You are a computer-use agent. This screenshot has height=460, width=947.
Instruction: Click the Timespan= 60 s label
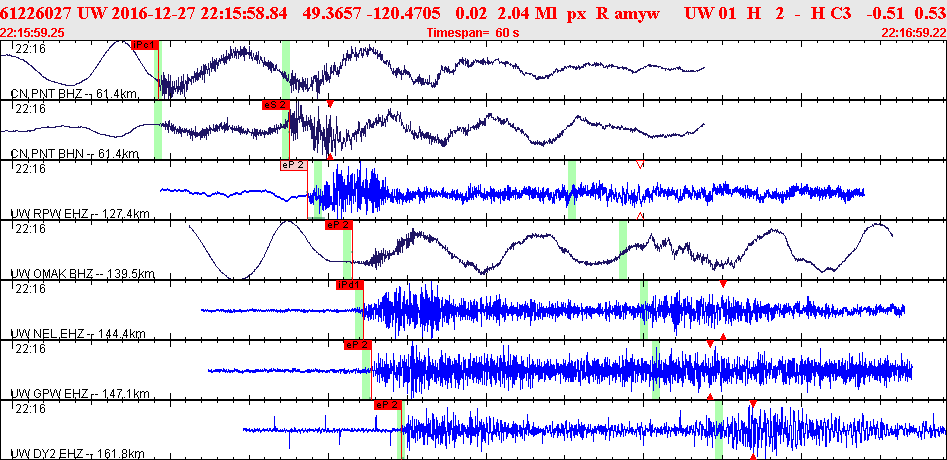[473, 33]
